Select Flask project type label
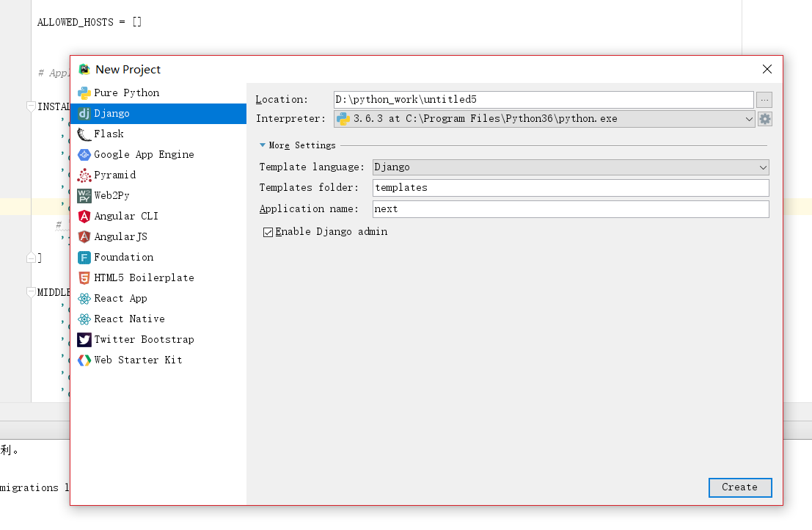 click(x=109, y=134)
